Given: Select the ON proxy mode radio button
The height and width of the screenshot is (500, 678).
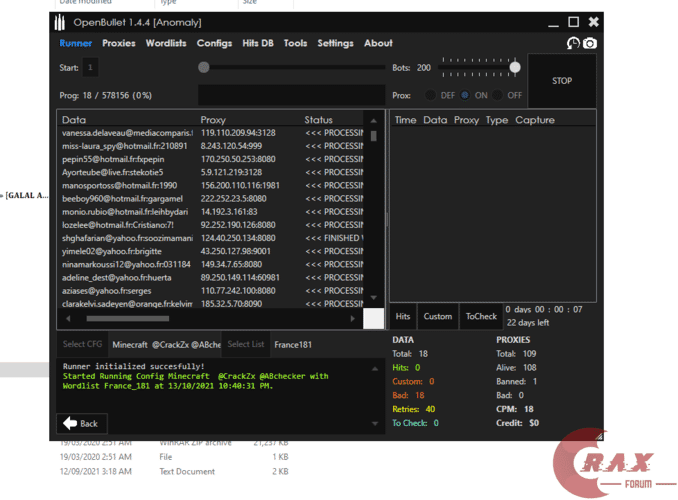Looking at the screenshot, I should click(x=465, y=95).
